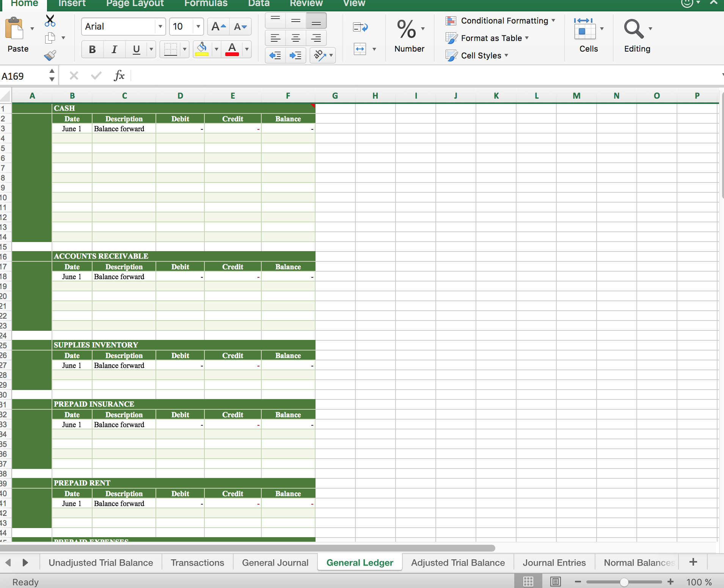Image resolution: width=724 pixels, height=588 pixels.
Task: Align text to top
Action: click(275, 21)
